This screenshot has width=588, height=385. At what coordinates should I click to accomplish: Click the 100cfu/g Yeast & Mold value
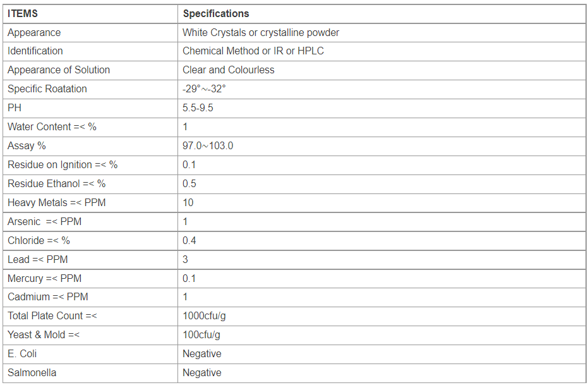pyautogui.click(x=201, y=334)
